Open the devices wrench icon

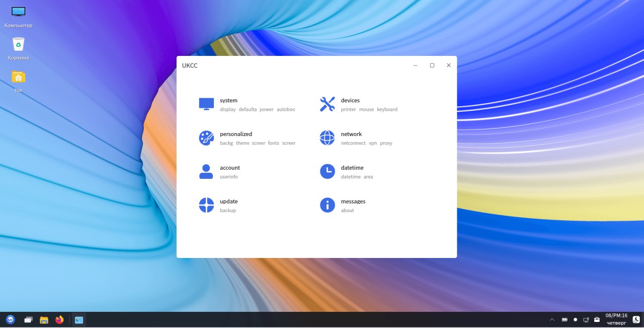327,104
